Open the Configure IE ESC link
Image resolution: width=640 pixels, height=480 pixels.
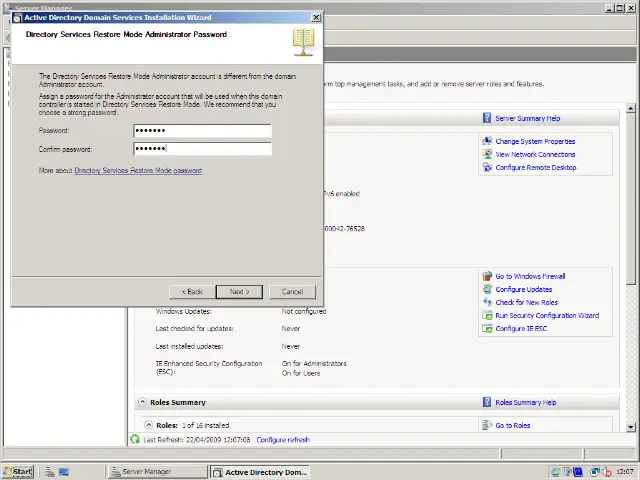(521, 329)
